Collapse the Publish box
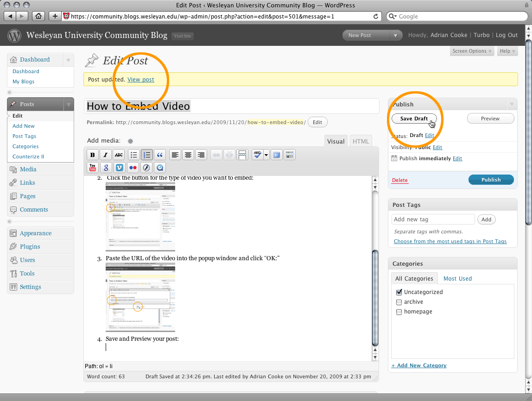 pyautogui.click(x=512, y=104)
